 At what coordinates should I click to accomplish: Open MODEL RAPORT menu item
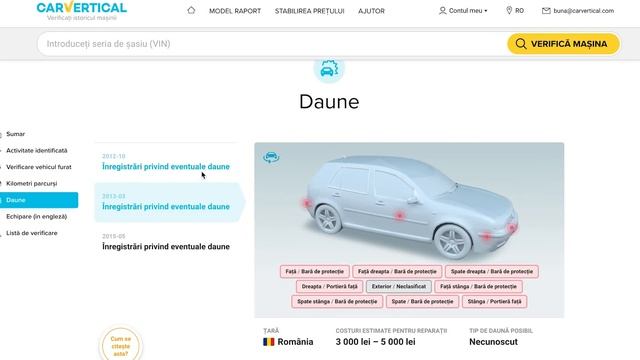point(235,11)
